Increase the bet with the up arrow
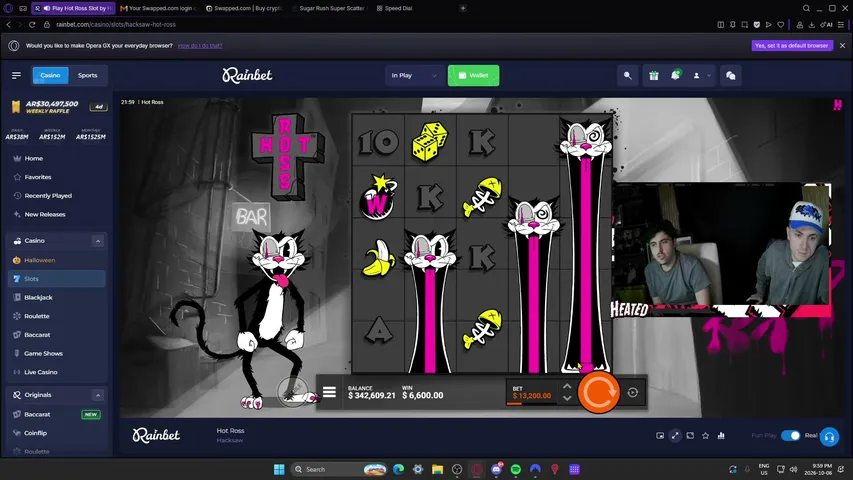The width and height of the screenshot is (853, 480). pos(567,386)
